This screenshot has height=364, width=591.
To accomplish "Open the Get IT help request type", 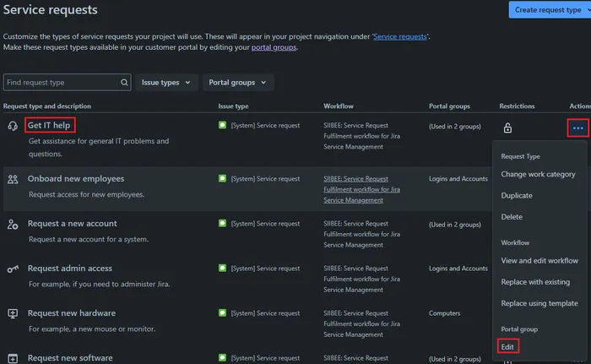I will (x=49, y=125).
